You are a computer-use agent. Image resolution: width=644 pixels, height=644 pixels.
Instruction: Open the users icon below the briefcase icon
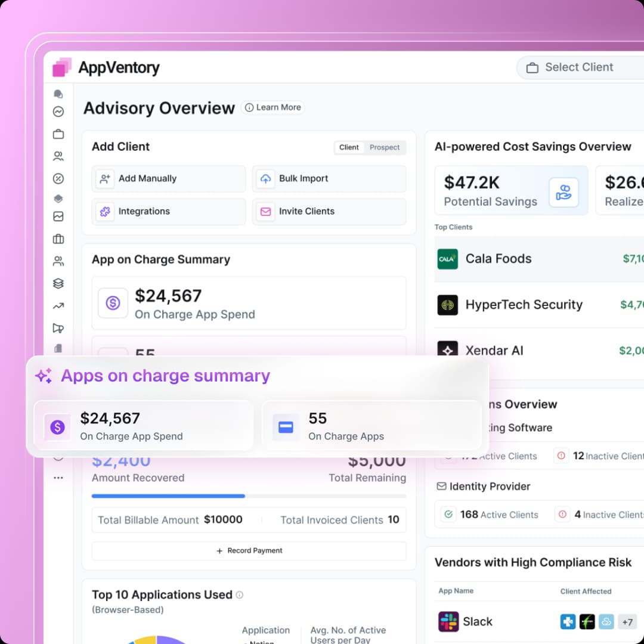click(x=58, y=156)
